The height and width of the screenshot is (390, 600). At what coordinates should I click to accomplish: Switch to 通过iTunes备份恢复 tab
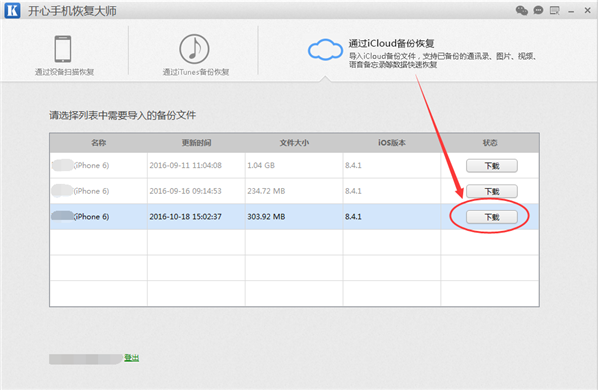(x=196, y=72)
